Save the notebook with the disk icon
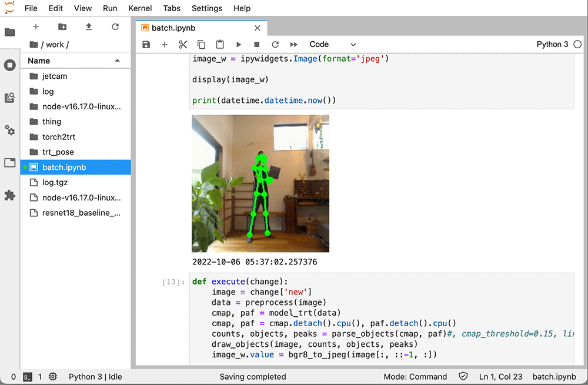Screen dimensions: 588x385 [146, 45]
